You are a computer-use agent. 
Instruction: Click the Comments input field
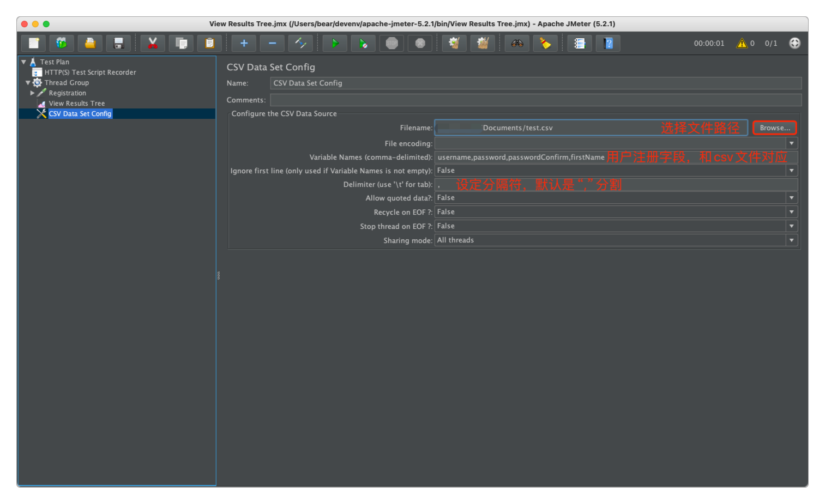click(x=535, y=100)
